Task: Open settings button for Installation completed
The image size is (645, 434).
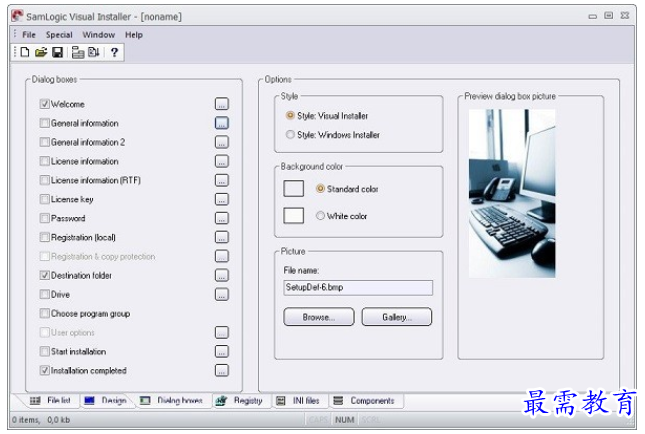Action: tap(222, 370)
